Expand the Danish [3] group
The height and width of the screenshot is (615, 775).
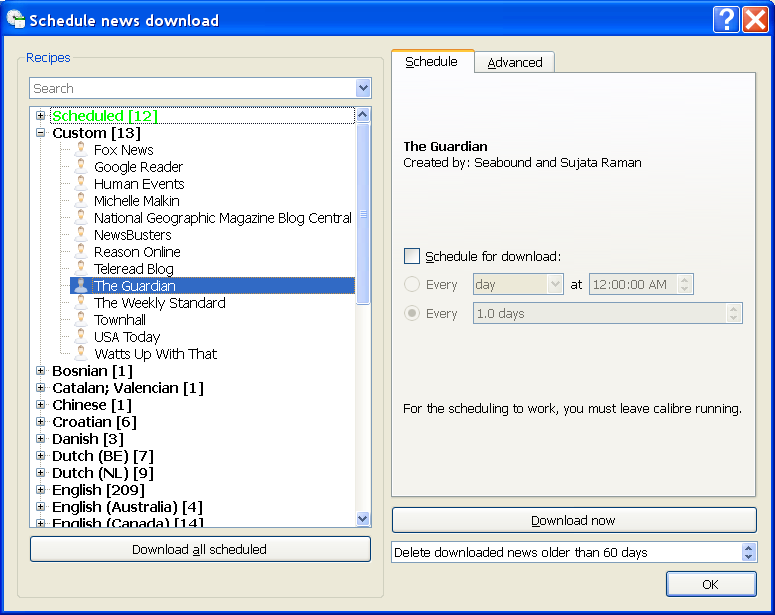[41, 439]
